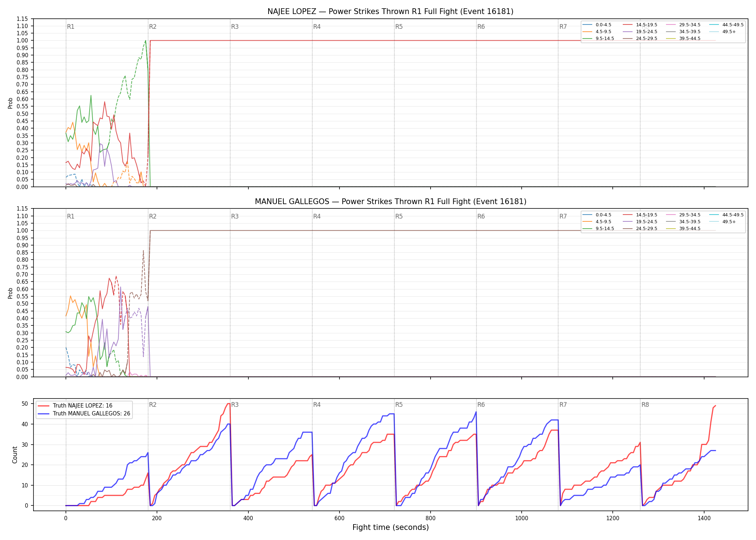Click the NAJEE LOPEZ chart title

[x=390, y=12]
